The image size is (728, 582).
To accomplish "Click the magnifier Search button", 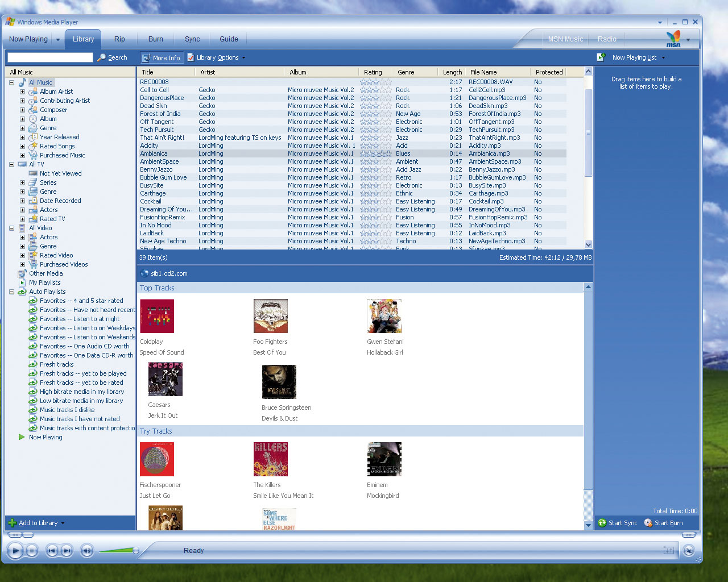I will (x=102, y=57).
